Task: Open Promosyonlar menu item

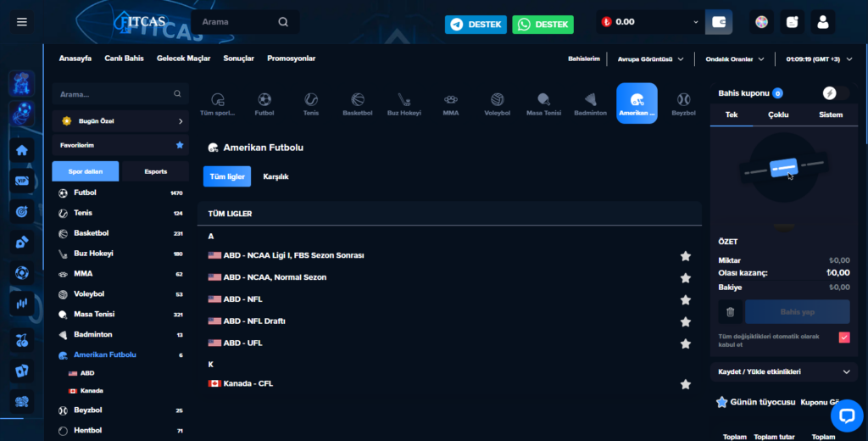Action: click(292, 59)
